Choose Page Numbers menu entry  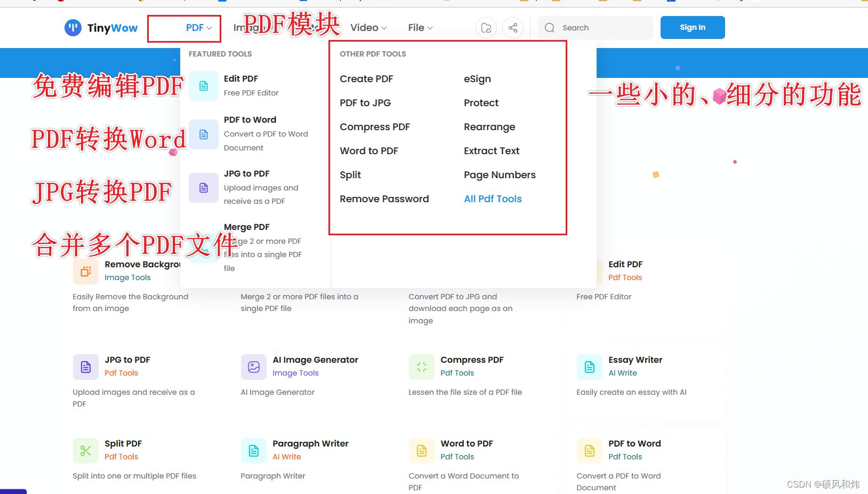[500, 175]
